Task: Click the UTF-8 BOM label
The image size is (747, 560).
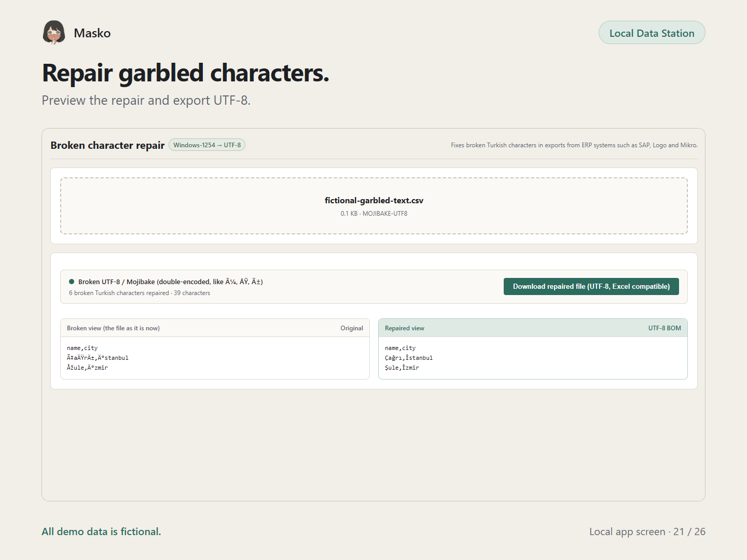Action: pos(665,328)
